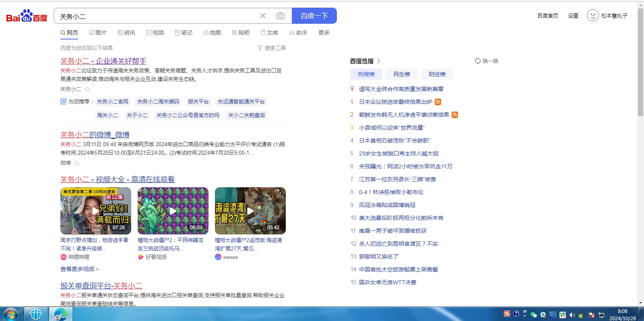Viewport: 644px width, 321px height.
Task: Select the 财经榜 tab
Action: pyautogui.click(x=437, y=74)
